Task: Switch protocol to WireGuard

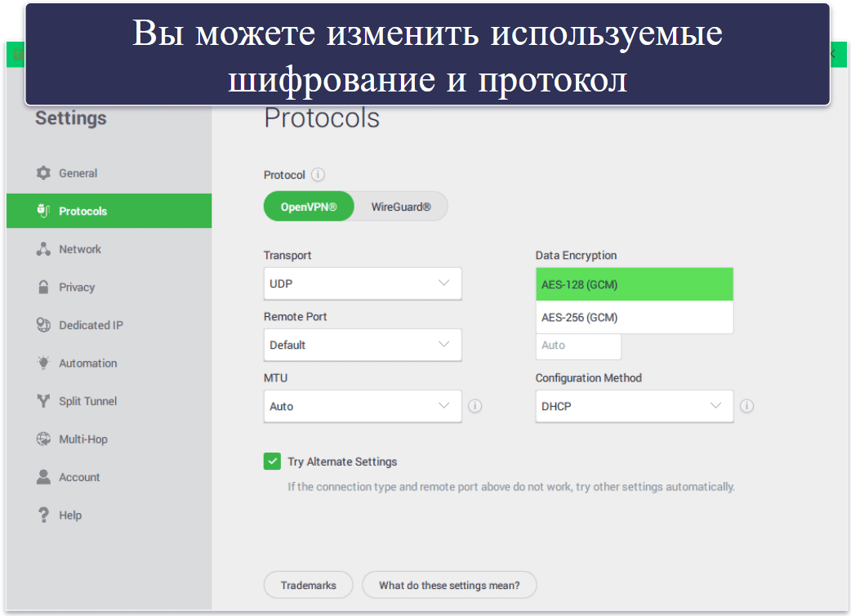Action: point(401,207)
